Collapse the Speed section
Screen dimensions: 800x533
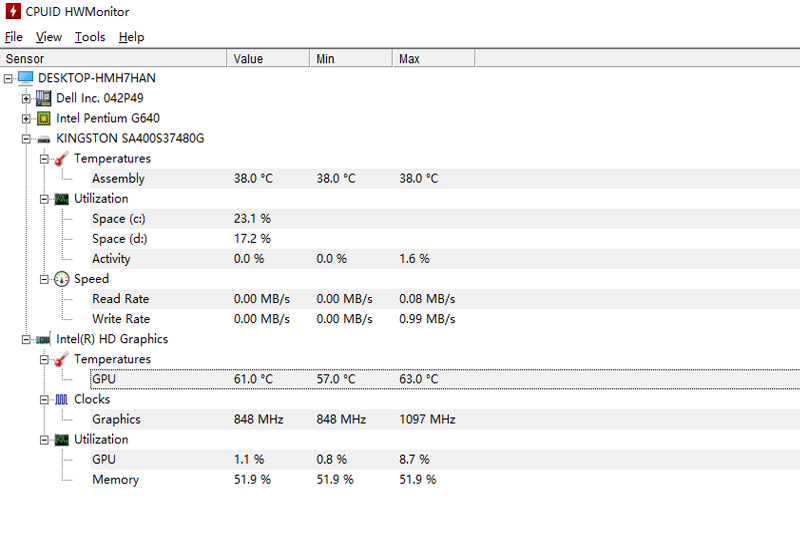44,279
